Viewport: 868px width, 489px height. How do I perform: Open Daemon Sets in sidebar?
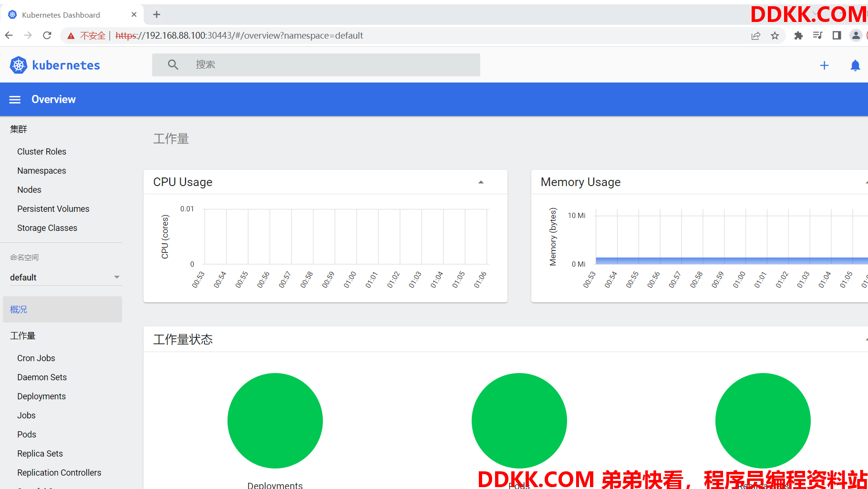tap(42, 377)
